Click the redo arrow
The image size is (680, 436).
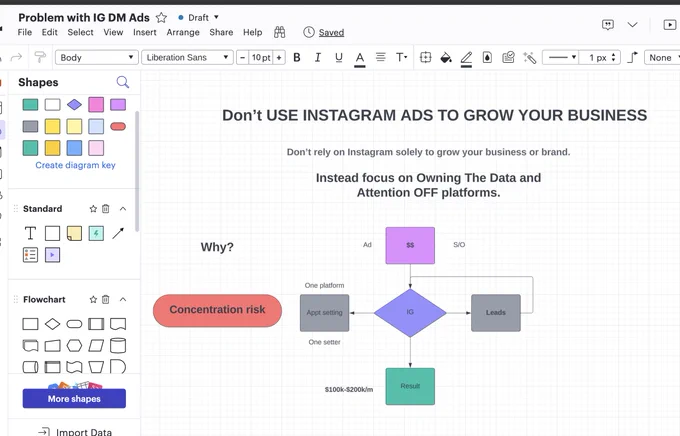pyautogui.click(x=16, y=57)
